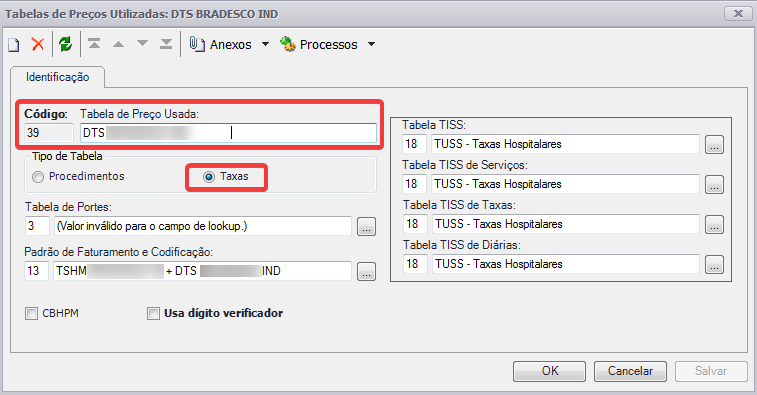The image size is (757, 395).
Task: Click the red X delete icon
Action: (38, 44)
